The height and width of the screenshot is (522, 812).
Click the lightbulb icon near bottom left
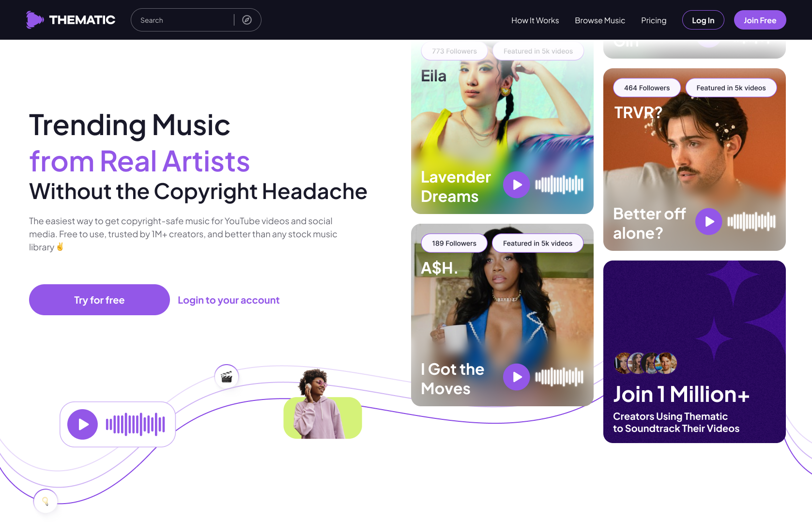pos(45,501)
